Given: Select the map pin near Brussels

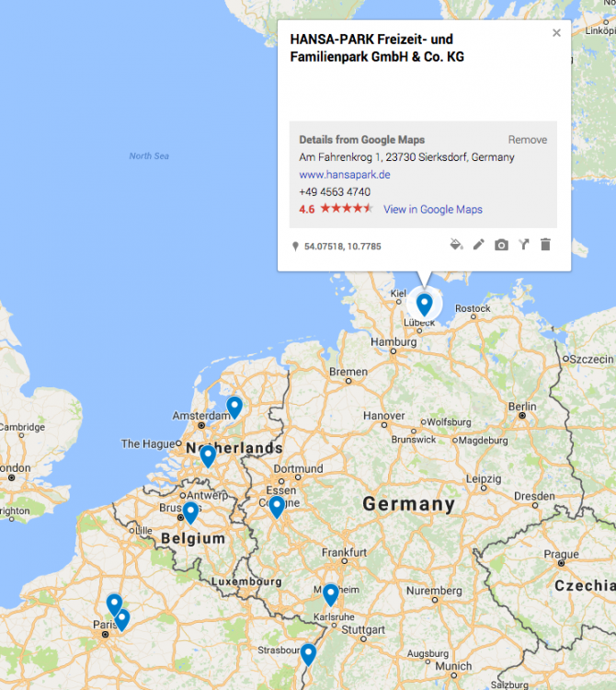Looking at the screenshot, I should (190, 512).
